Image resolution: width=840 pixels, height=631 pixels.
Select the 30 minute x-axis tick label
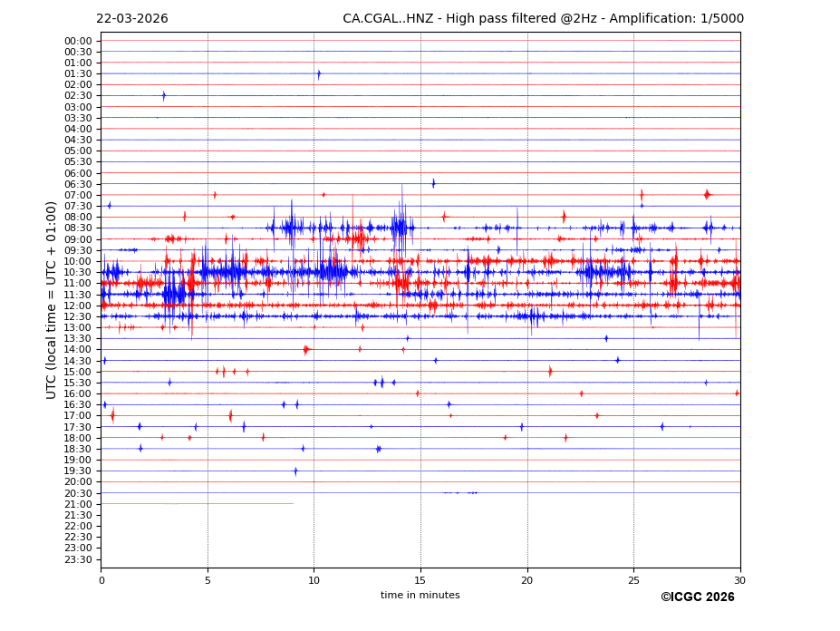coord(739,580)
